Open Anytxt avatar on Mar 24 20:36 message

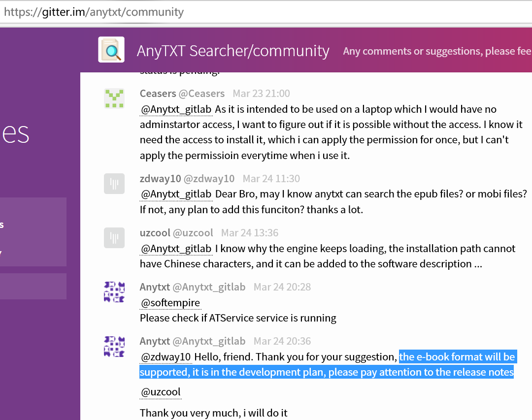(114, 346)
